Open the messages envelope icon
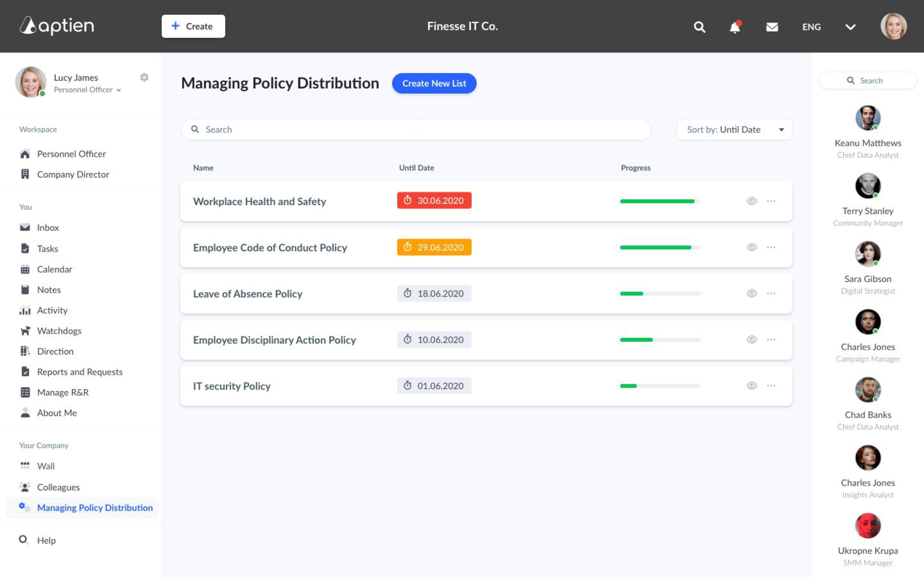 772,27
